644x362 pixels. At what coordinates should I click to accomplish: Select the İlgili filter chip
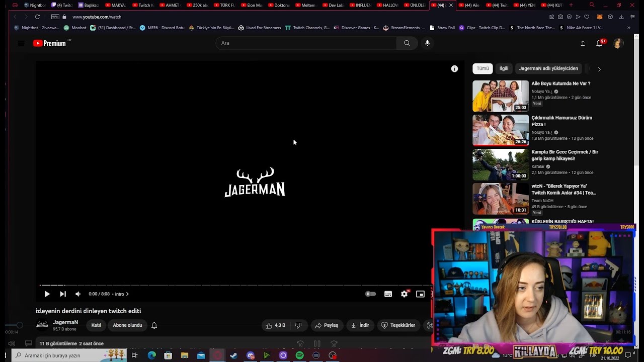tap(504, 68)
